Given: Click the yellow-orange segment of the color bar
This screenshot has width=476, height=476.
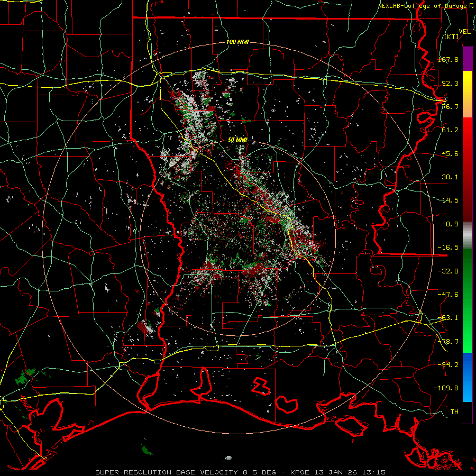Looking at the screenshot, I should pos(467,95).
